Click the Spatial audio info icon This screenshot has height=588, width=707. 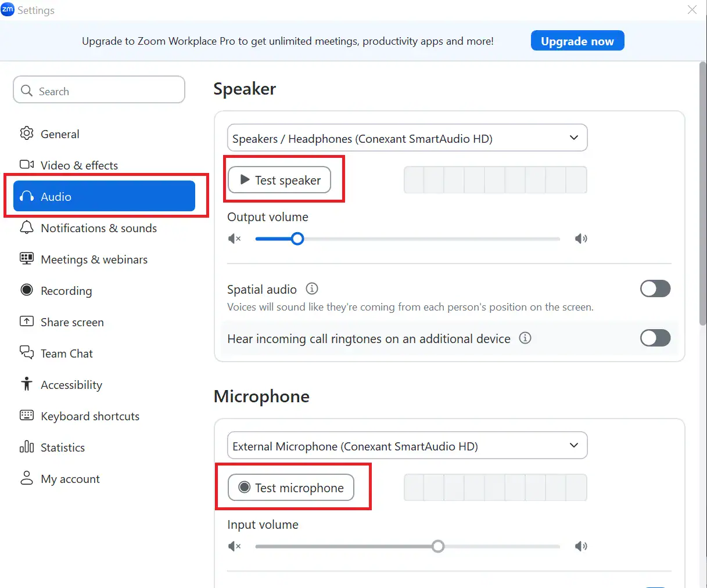312,288
